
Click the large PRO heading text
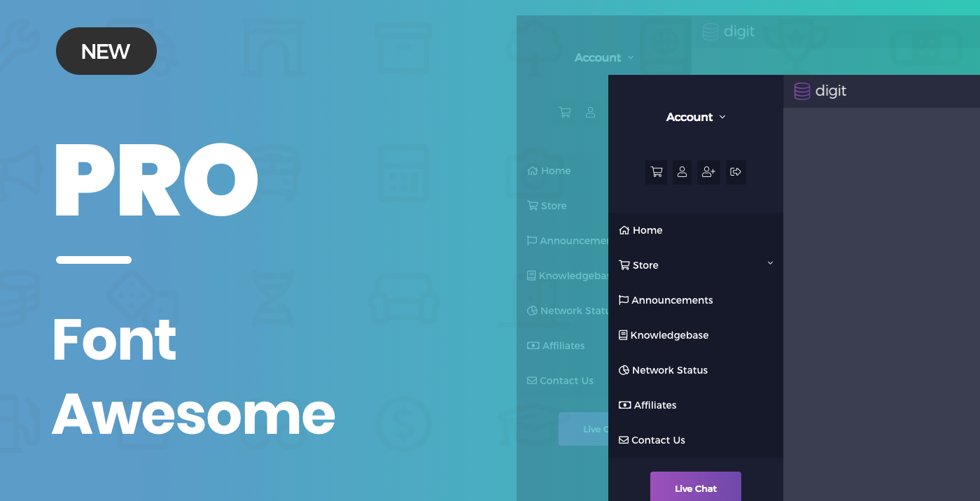click(155, 180)
